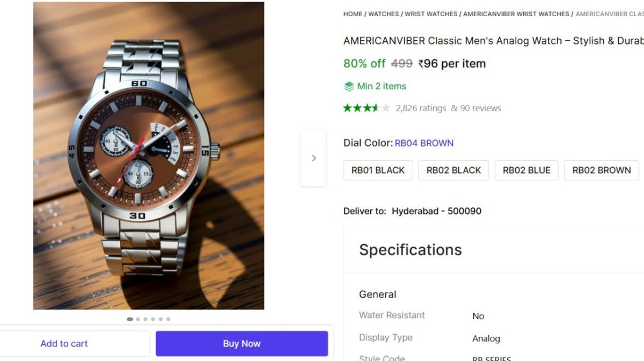Click the Add to cart button

click(x=64, y=344)
